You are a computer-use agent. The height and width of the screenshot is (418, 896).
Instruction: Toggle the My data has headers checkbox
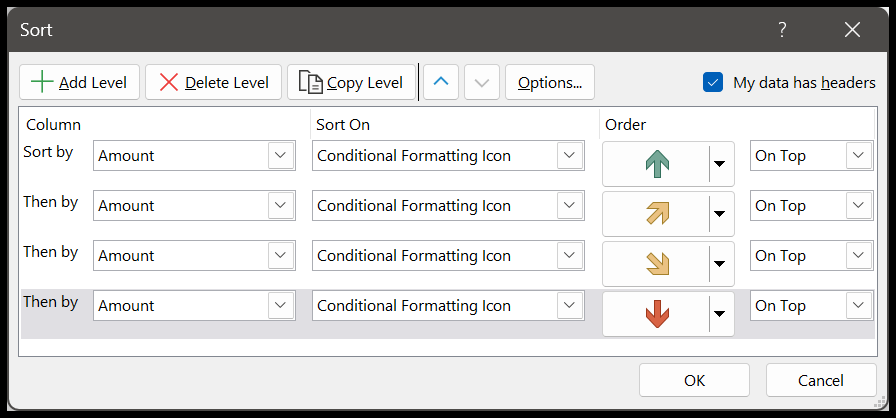pos(713,83)
